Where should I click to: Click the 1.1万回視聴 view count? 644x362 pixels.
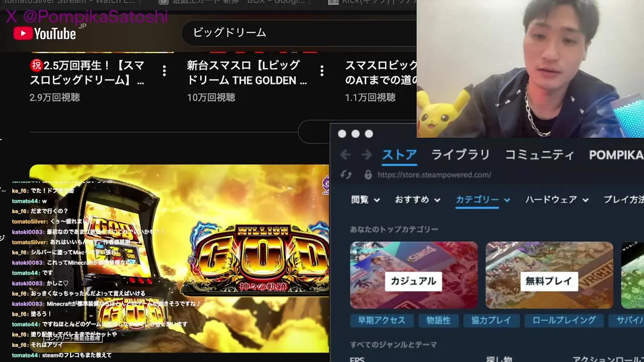click(x=370, y=97)
